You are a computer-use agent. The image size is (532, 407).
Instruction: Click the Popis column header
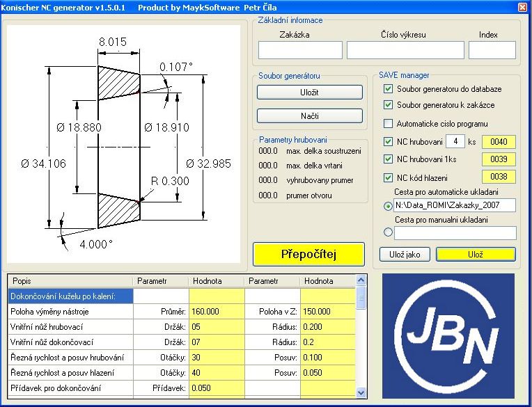(70, 281)
